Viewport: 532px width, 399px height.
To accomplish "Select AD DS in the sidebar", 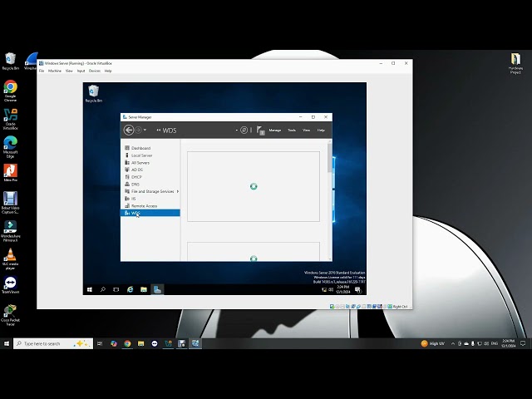I will [x=150, y=170].
